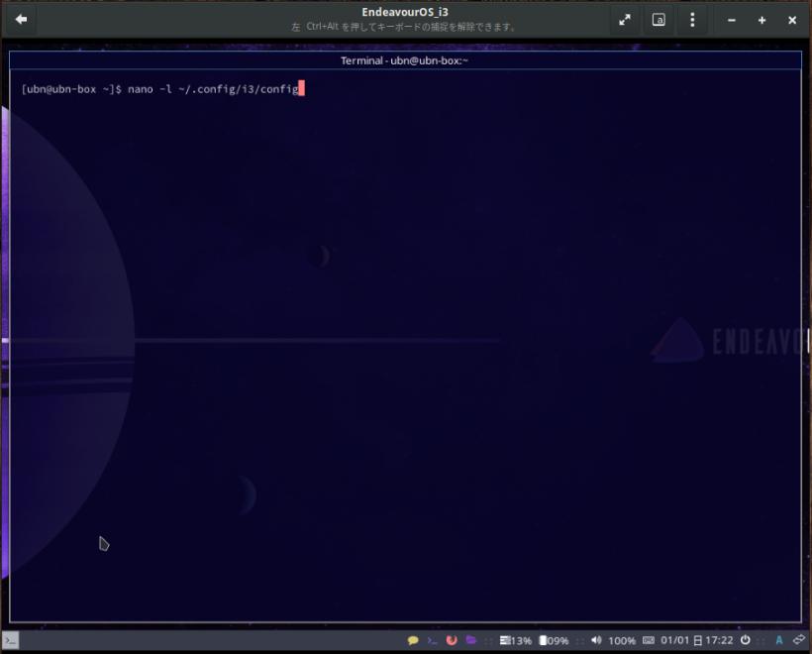Toggle fullscreen with the expand arrows icon

pyautogui.click(x=625, y=20)
